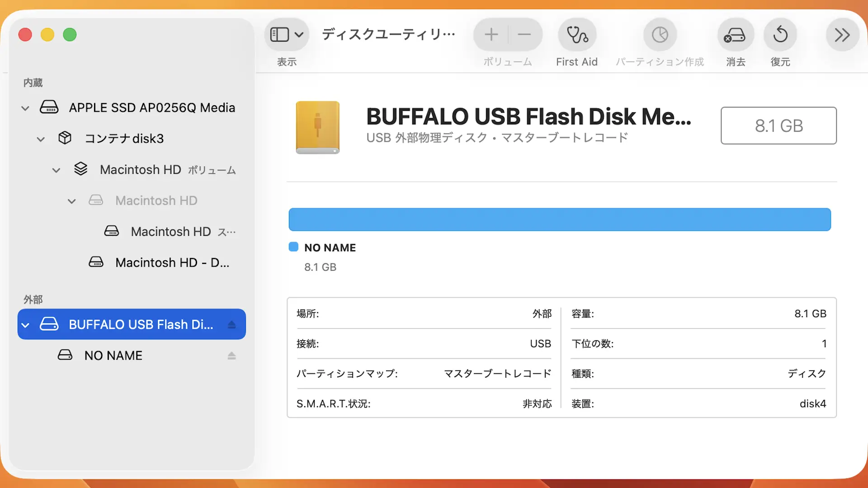Viewport: 868px width, 488px height.
Task: Select the NO NAME volume in sidebar
Action: (113, 356)
